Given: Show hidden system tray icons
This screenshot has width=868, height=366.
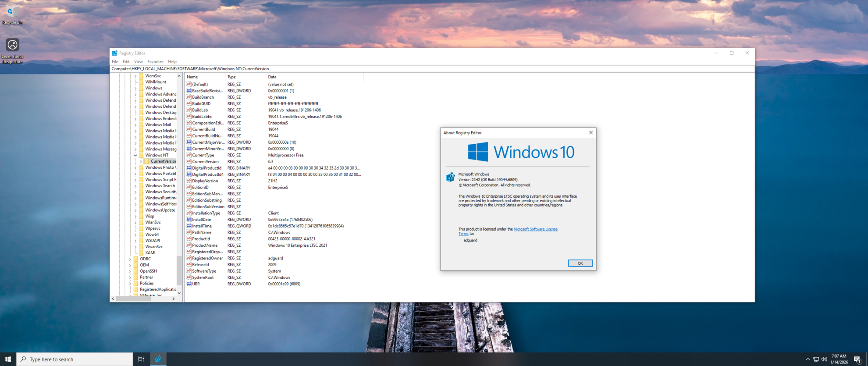Looking at the screenshot, I should [808, 359].
